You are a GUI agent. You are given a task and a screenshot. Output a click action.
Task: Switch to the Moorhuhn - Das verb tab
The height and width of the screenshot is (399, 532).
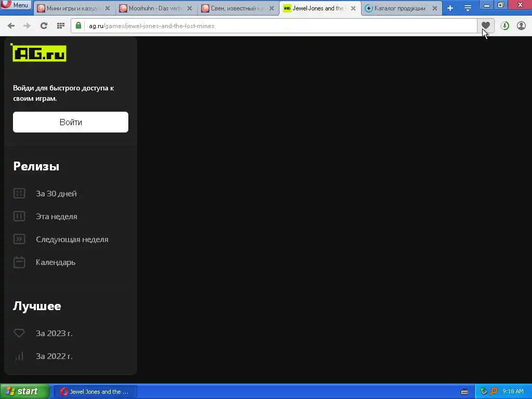click(155, 8)
